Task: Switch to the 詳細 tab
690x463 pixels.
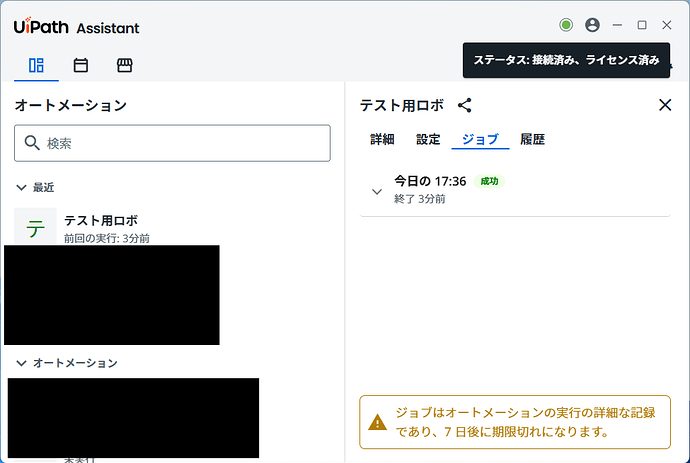Action: tap(382, 140)
